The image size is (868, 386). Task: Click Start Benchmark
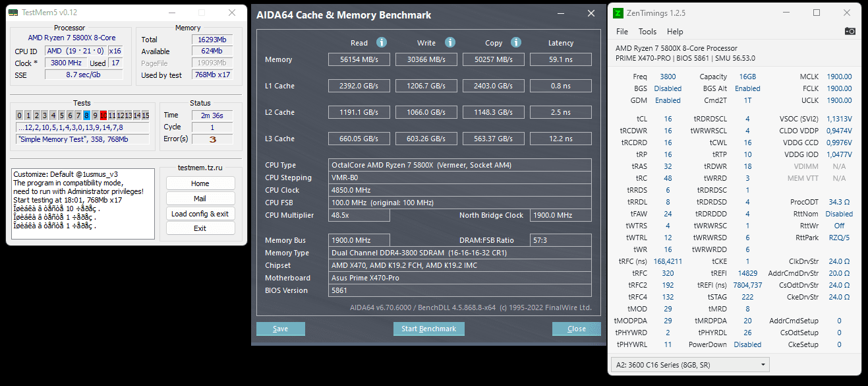(429, 329)
